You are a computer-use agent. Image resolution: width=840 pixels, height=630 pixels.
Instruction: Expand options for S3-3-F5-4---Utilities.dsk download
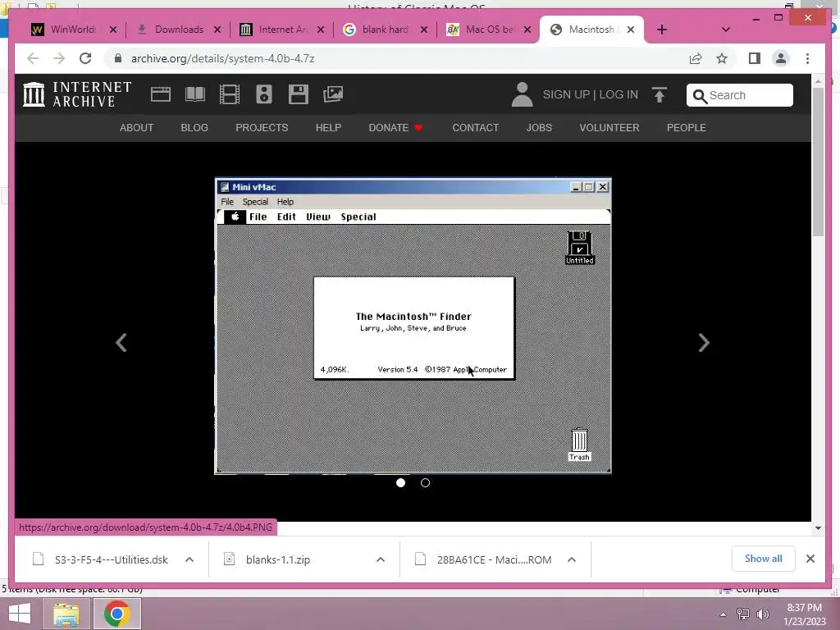coord(189,559)
